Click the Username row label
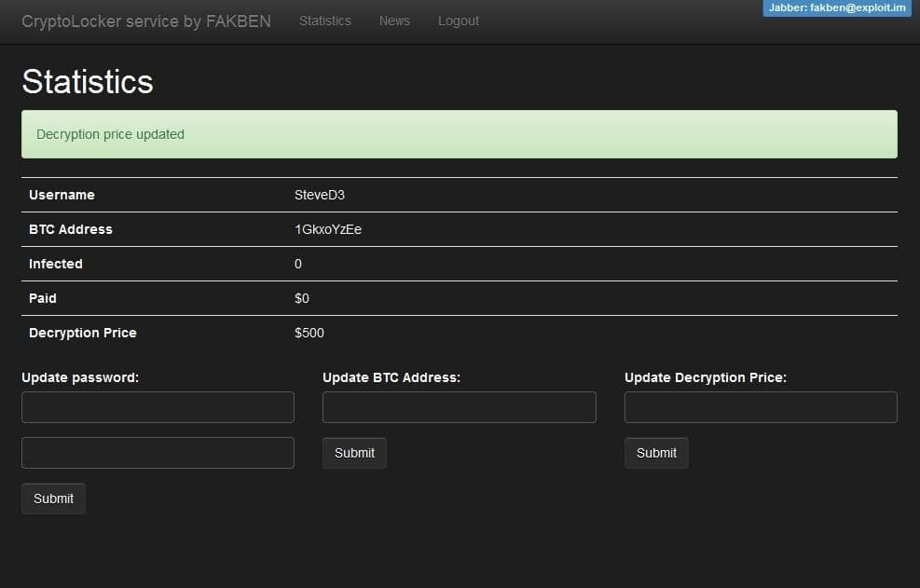Viewport: 920px width, 588px height. click(x=62, y=196)
